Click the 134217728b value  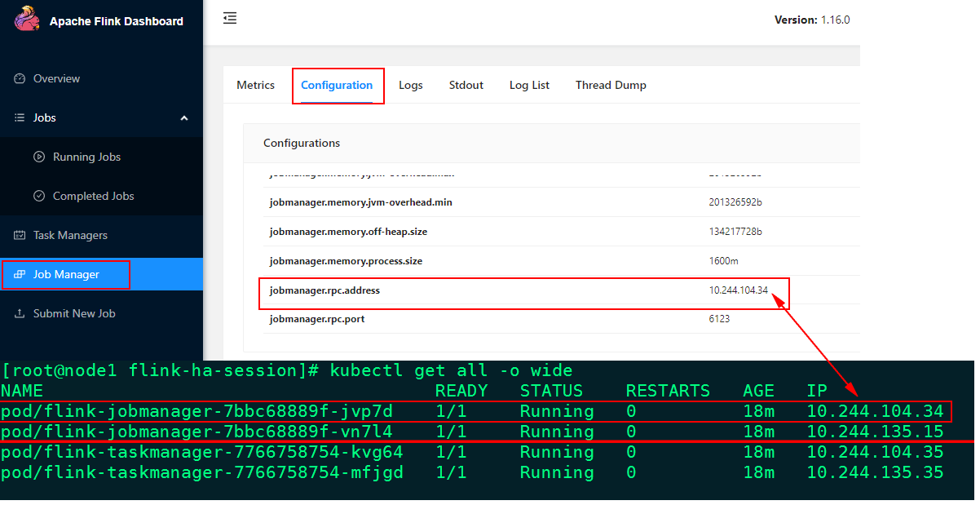click(x=735, y=232)
